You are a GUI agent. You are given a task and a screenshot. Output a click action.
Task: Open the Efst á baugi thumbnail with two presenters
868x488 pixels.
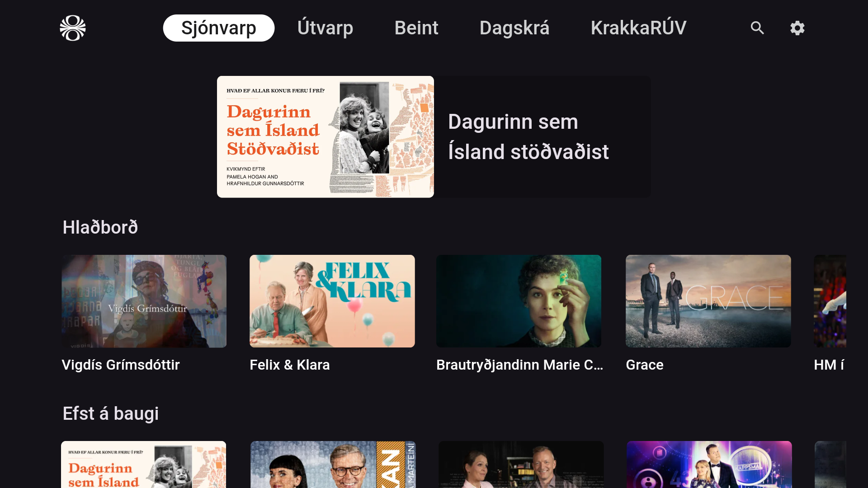pos(521,465)
